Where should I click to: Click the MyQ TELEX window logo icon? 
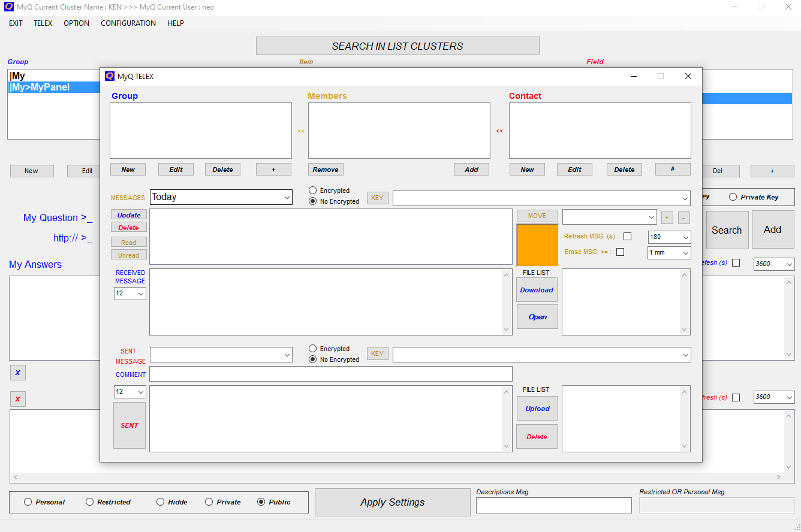pyautogui.click(x=110, y=76)
